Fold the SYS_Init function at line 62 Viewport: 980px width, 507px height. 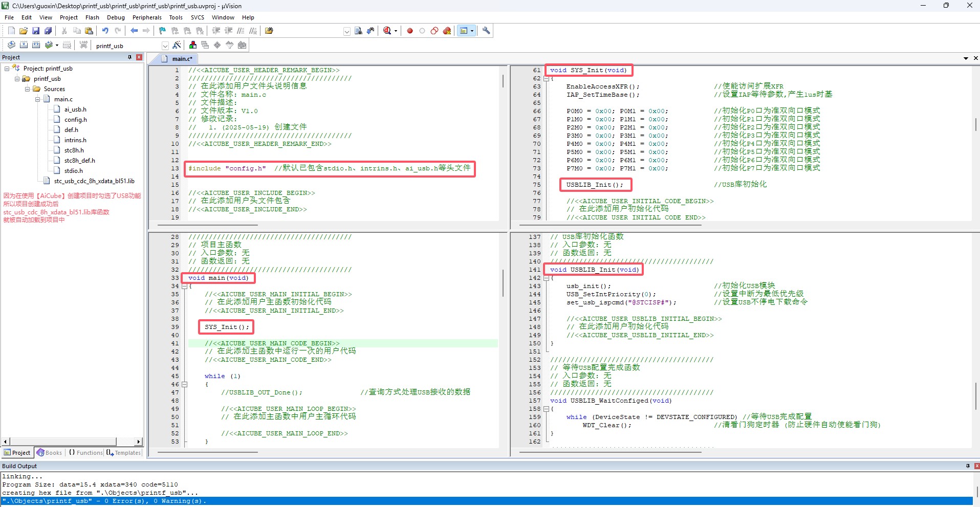[546, 78]
